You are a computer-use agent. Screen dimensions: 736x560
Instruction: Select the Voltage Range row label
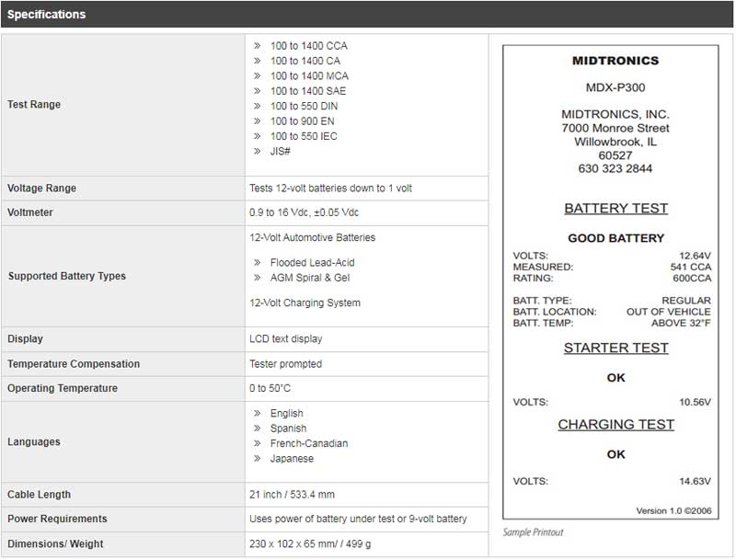(x=42, y=189)
